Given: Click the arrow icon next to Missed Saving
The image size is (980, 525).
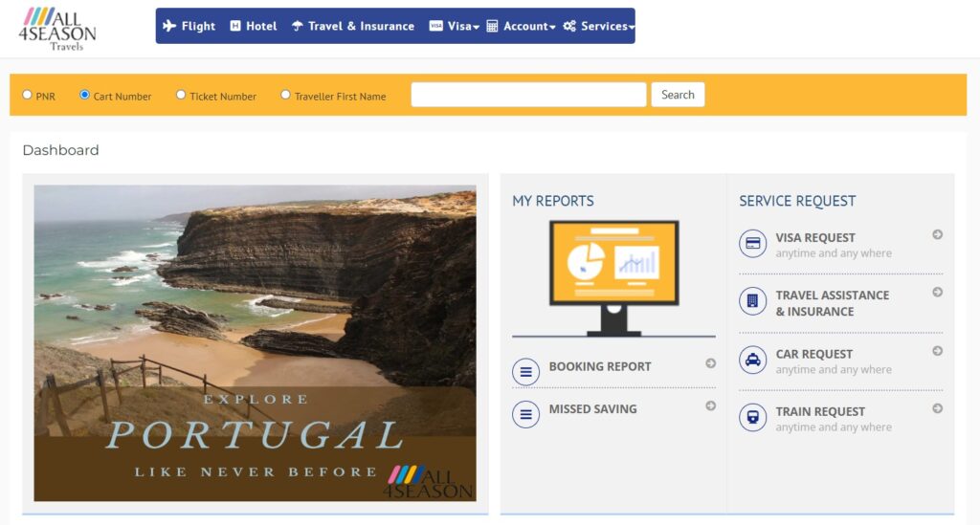Looking at the screenshot, I should point(711,405).
